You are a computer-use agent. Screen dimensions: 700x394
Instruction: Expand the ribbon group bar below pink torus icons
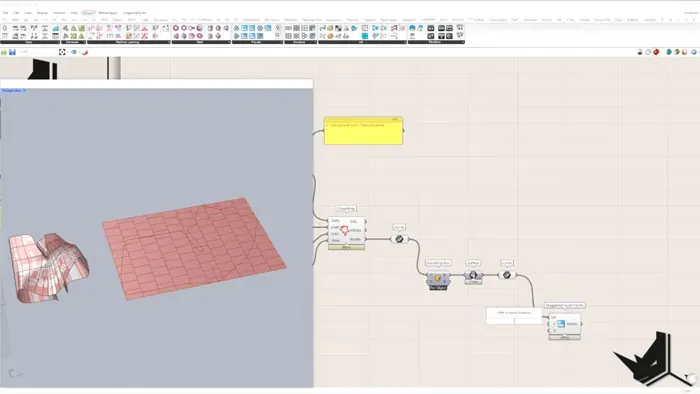point(201,42)
